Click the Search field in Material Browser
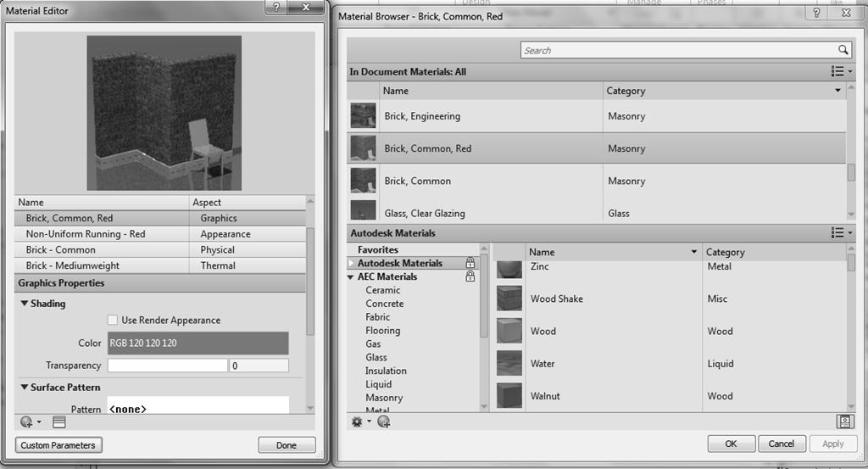 (679, 50)
